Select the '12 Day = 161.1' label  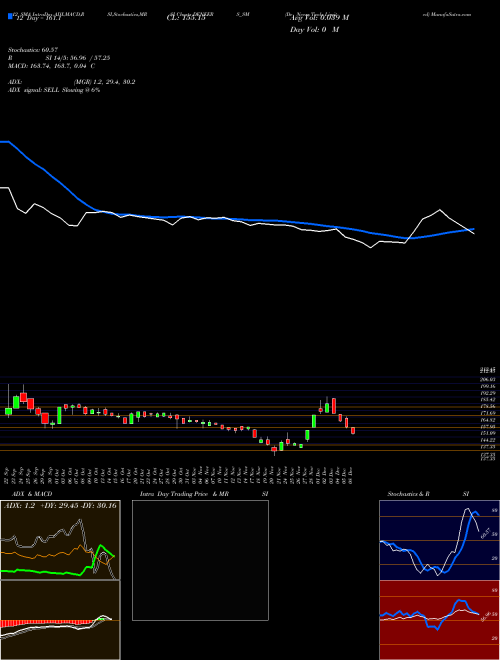point(37,18)
